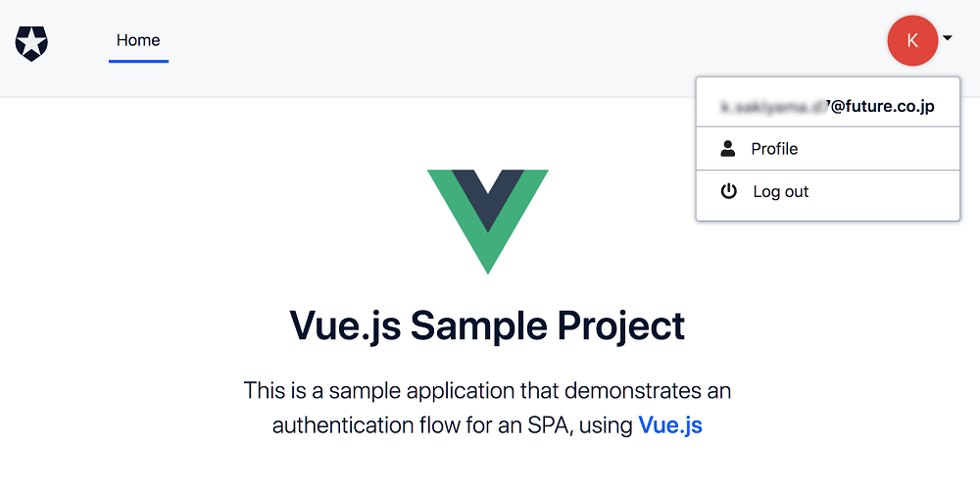Screen dimensions: 980x499
Task: Collapse the user menu dropdown caret
Action: click(948, 38)
